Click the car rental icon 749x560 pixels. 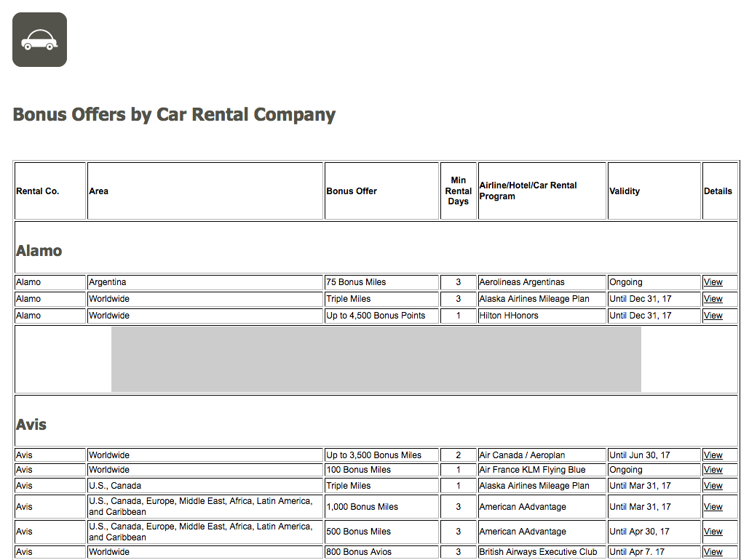[x=39, y=39]
